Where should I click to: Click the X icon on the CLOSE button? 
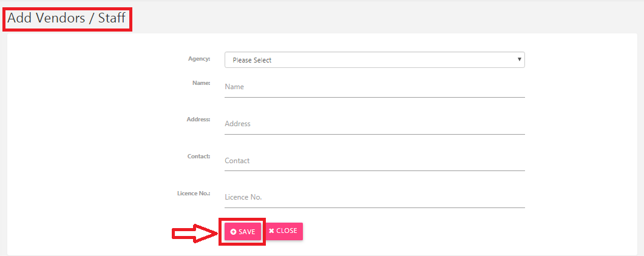[x=271, y=231]
